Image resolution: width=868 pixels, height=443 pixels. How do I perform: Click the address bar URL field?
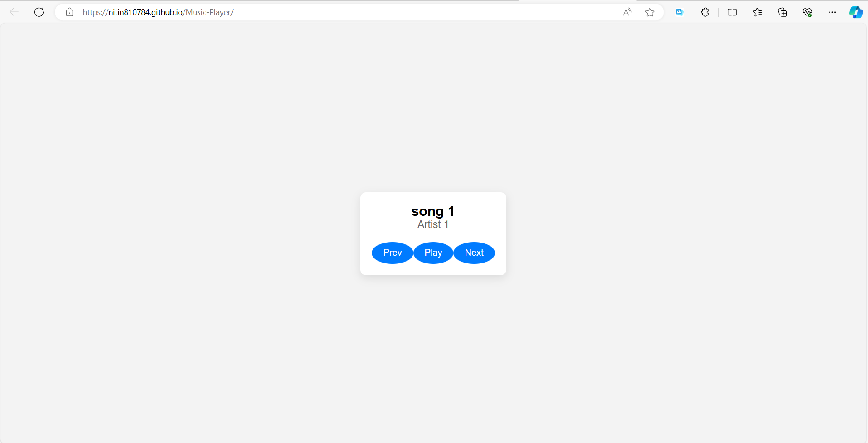point(344,12)
